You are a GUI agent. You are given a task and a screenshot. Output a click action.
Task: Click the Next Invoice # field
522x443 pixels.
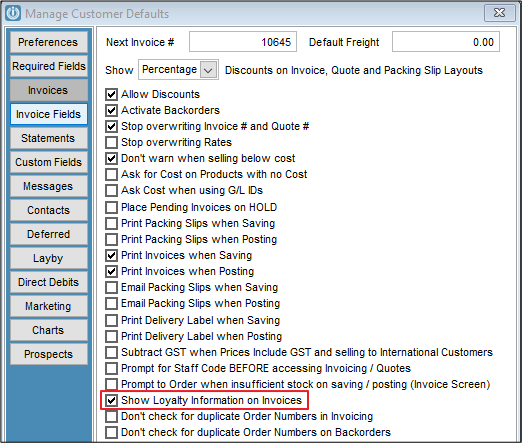click(x=243, y=42)
